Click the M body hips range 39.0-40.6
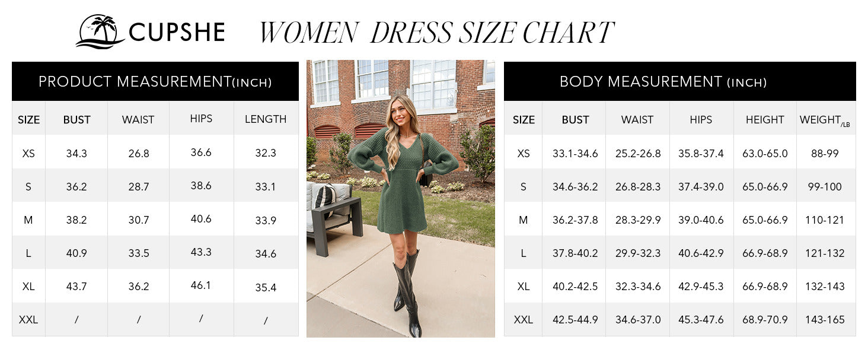The height and width of the screenshot is (356, 868). click(x=701, y=220)
